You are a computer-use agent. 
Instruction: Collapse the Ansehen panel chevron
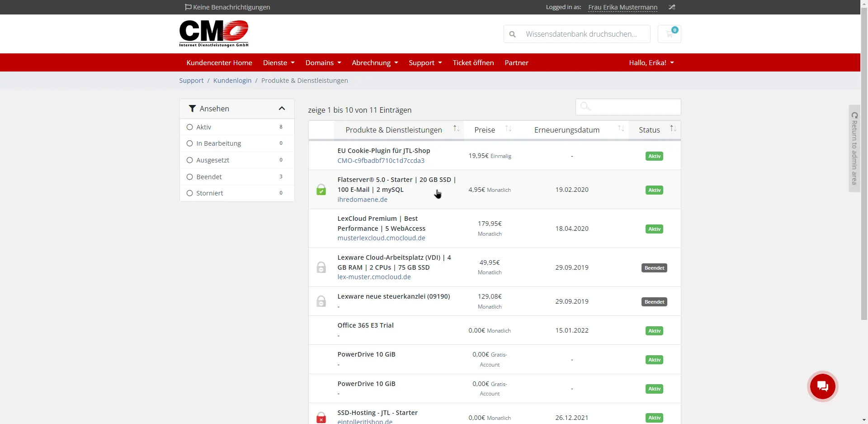click(282, 109)
